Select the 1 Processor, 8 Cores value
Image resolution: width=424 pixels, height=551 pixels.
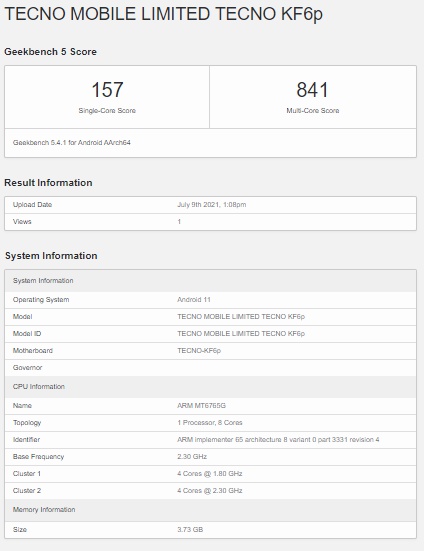click(210, 422)
